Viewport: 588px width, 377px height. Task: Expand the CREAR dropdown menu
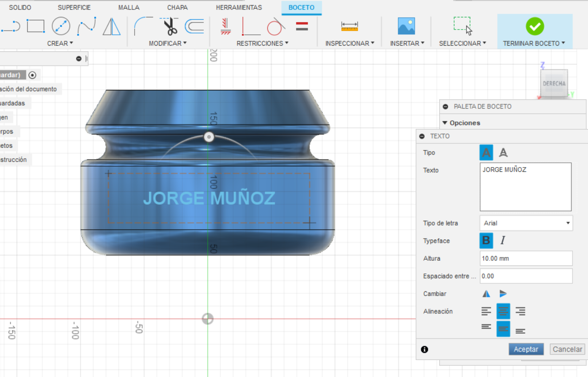click(x=60, y=43)
